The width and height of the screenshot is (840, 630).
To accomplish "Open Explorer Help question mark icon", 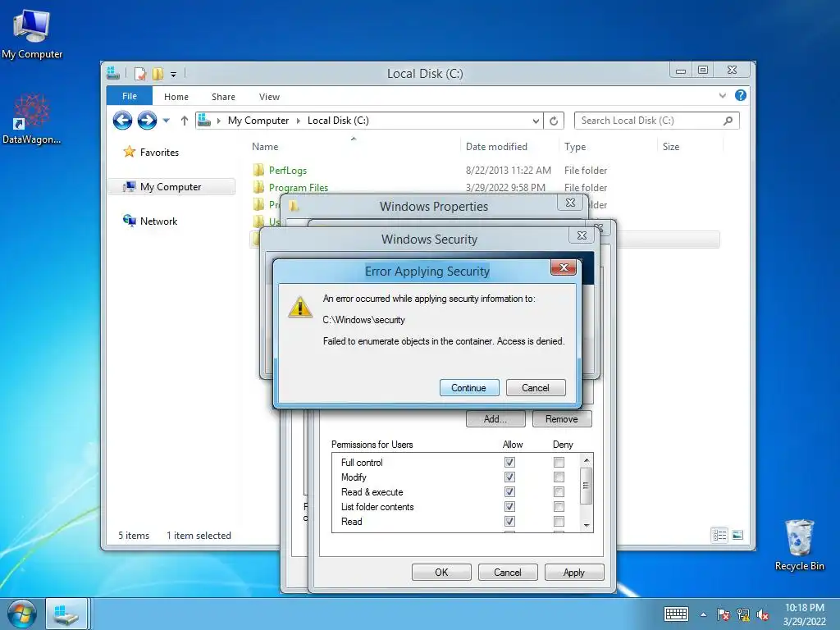I will (741, 95).
